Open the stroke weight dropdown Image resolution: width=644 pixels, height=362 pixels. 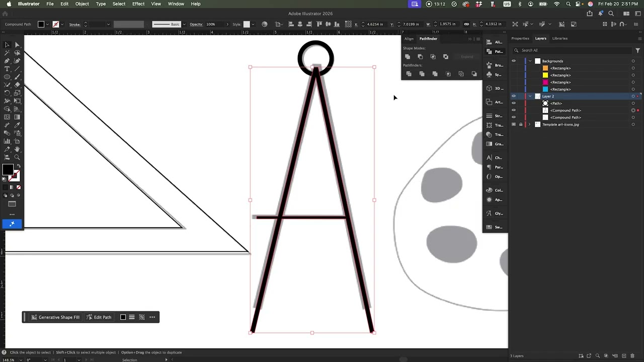point(108,24)
